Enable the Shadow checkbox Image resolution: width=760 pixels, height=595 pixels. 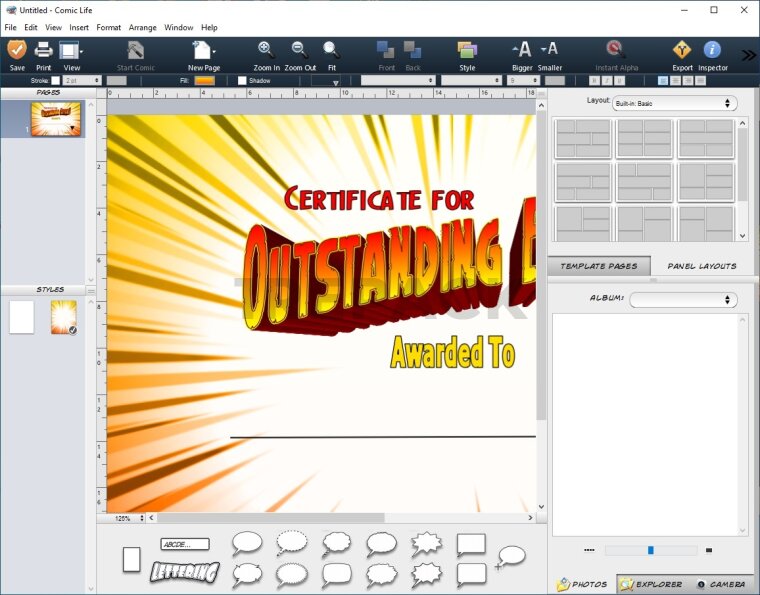coord(242,80)
